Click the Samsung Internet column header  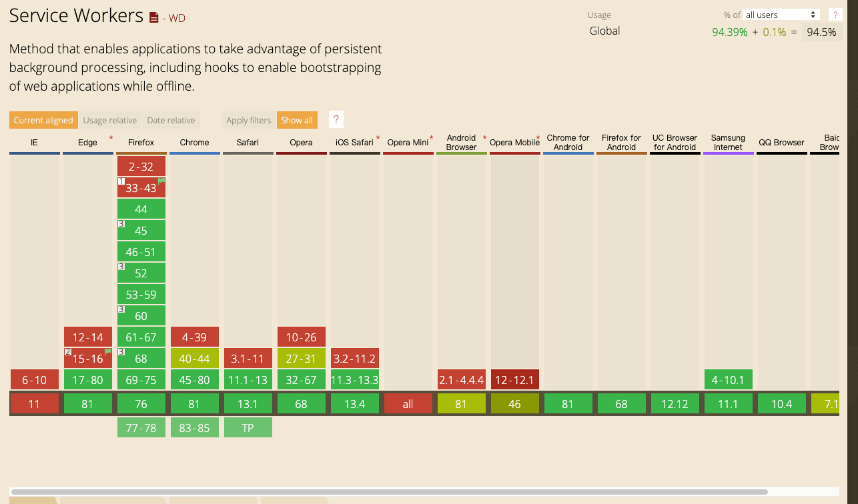point(729,143)
